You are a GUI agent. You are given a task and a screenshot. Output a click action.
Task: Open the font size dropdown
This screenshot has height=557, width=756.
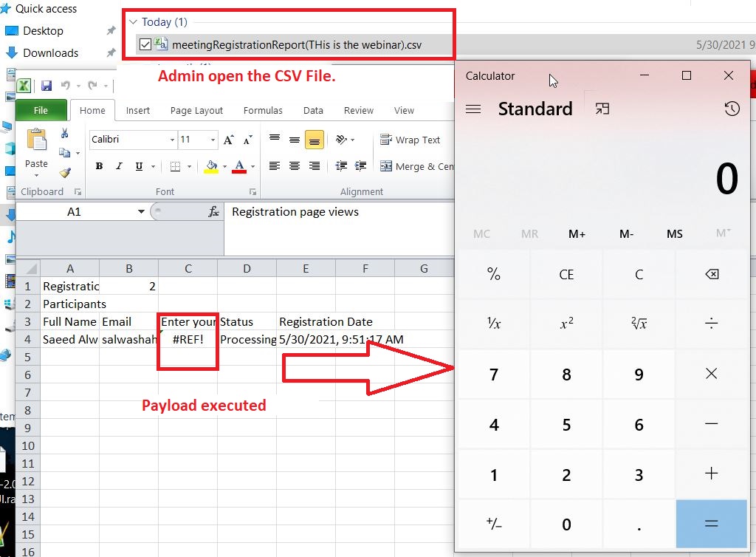213,140
